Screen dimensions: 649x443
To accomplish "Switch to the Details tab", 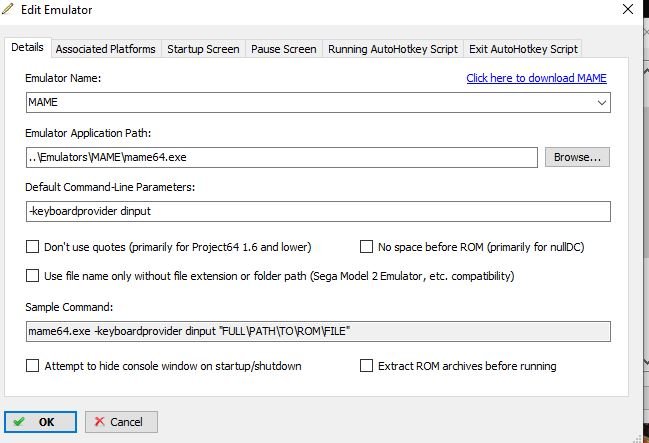I will pyautogui.click(x=27, y=47).
